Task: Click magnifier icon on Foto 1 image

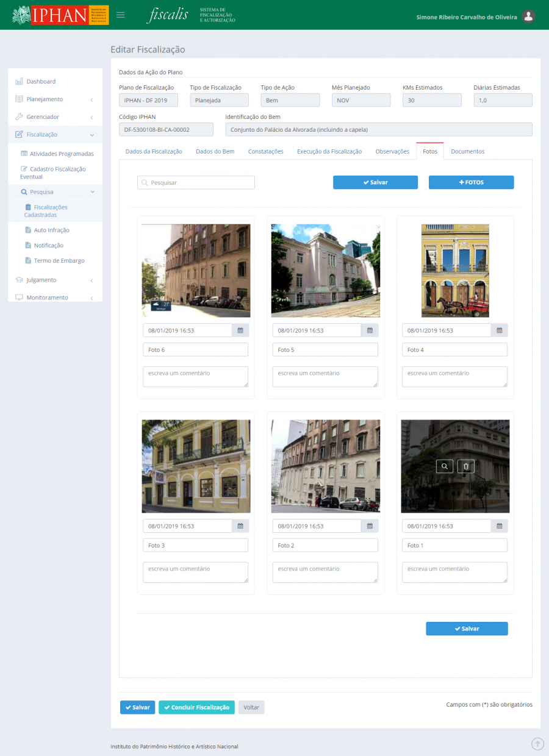Action: (x=445, y=466)
